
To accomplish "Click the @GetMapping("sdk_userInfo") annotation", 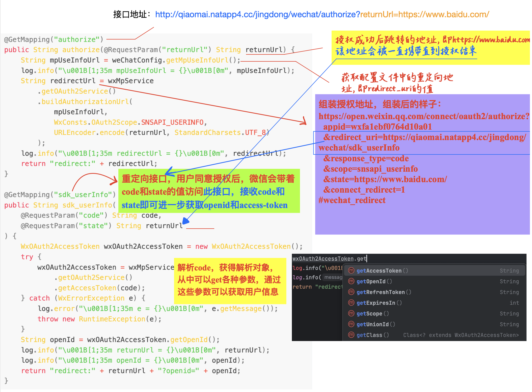I will (60, 195).
